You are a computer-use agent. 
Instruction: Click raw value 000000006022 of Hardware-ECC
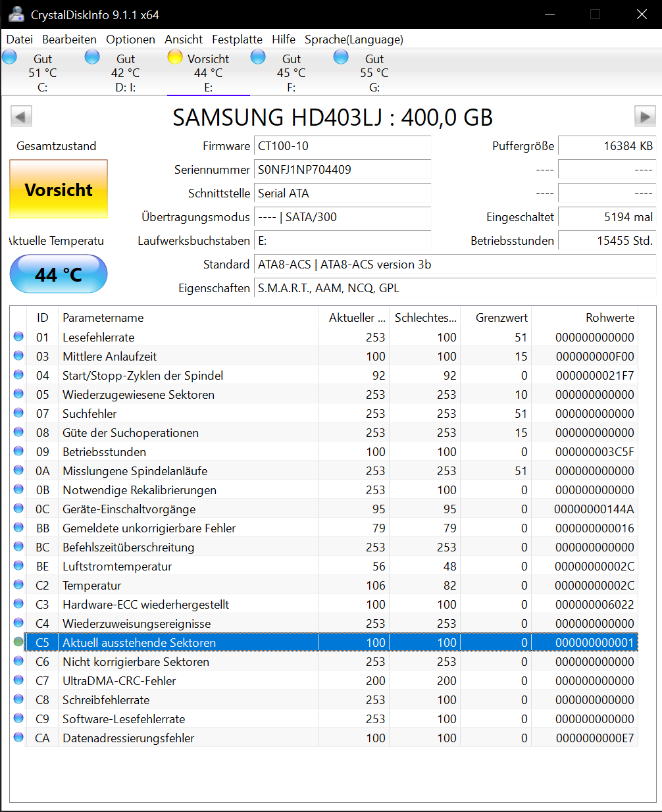(595, 605)
